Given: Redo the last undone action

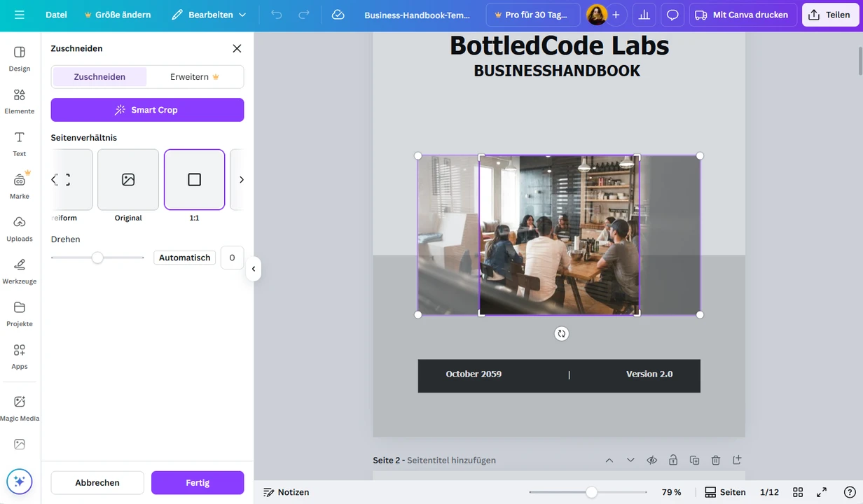Looking at the screenshot, I should pyautogui.click(x=304, y=15).
